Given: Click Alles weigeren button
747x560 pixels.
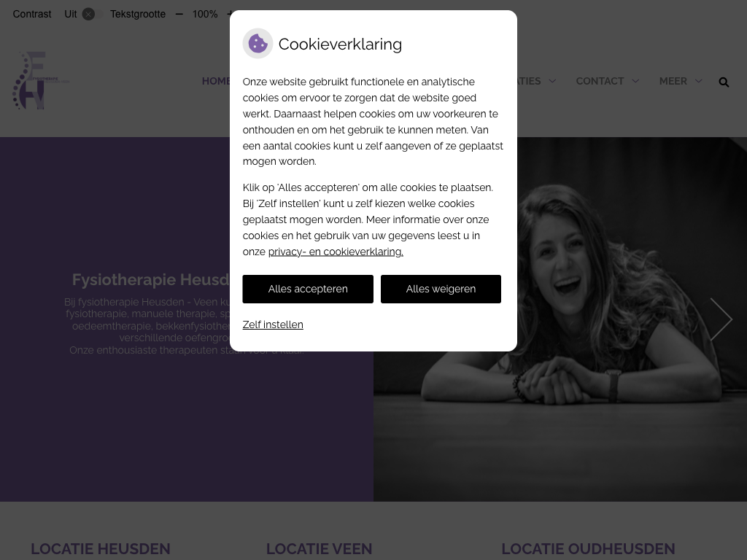Looking at the screenshot, I should click(441, 289).
